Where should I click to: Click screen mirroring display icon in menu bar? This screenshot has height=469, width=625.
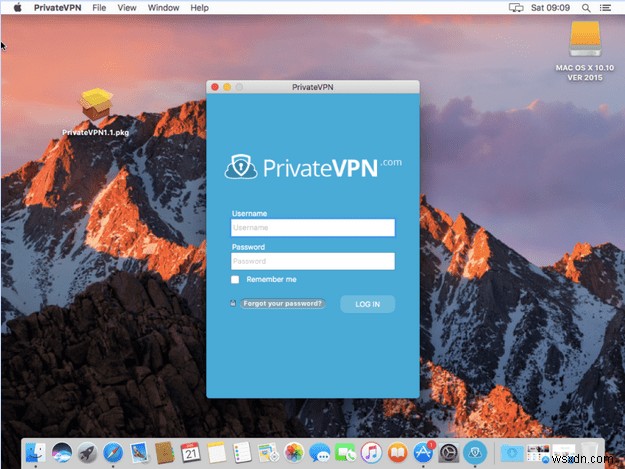(516, 8)
